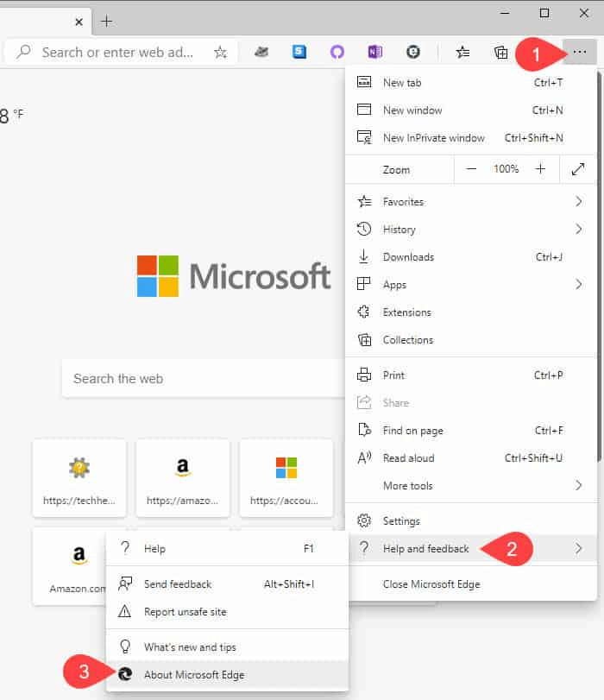
Task: Open the https://accou... quick link tile
Action: pos(286,478)
